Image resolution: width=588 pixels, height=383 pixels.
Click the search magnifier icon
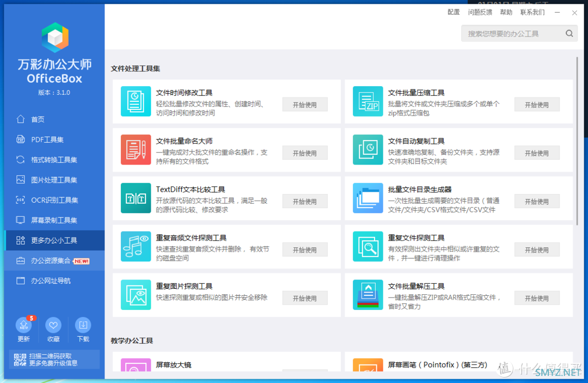569,33
